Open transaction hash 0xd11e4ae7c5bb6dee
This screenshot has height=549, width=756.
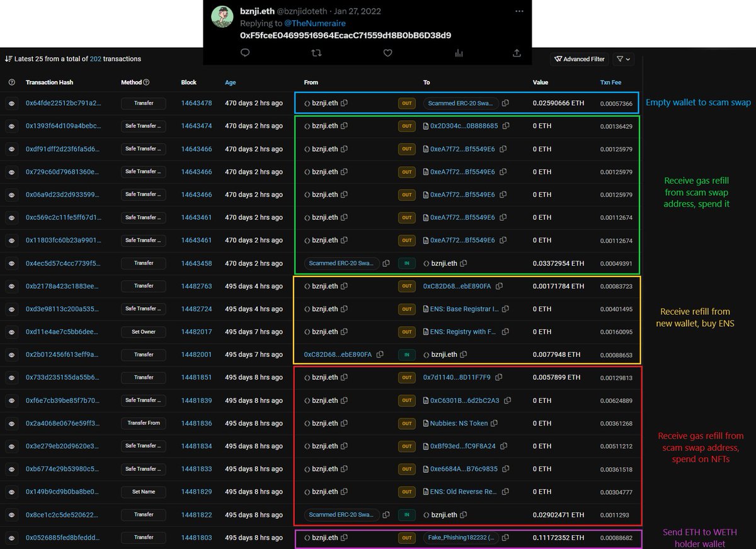coord(63,332)
